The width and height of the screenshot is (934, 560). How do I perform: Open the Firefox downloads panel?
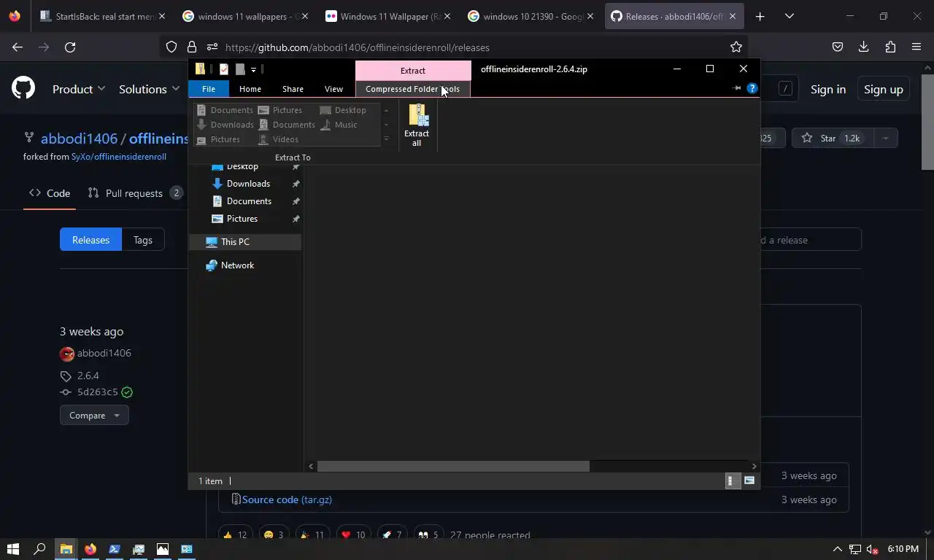tap(864, 47)
